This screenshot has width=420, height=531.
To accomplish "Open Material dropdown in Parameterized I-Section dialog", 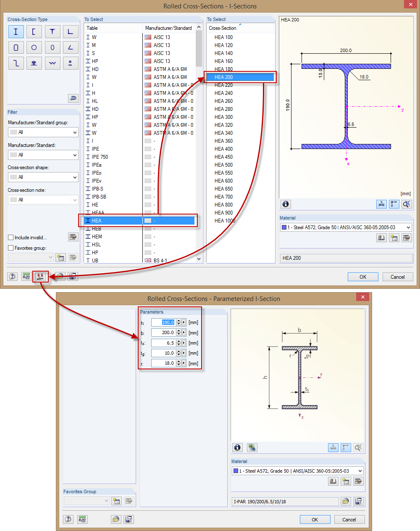I will (x=298, y=471).
